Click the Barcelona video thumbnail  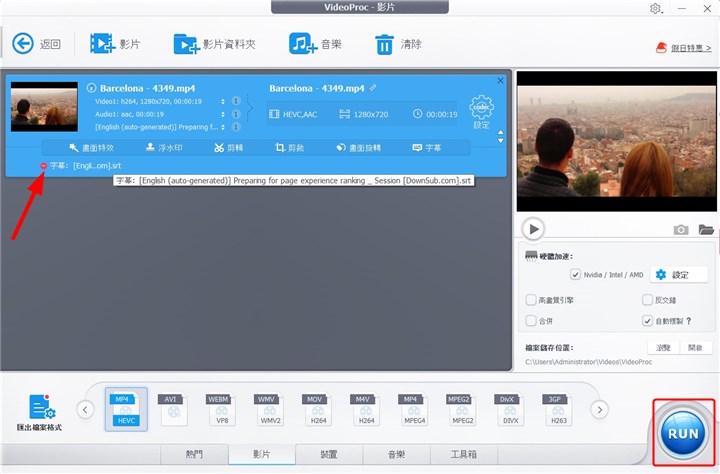click(44, 107)
